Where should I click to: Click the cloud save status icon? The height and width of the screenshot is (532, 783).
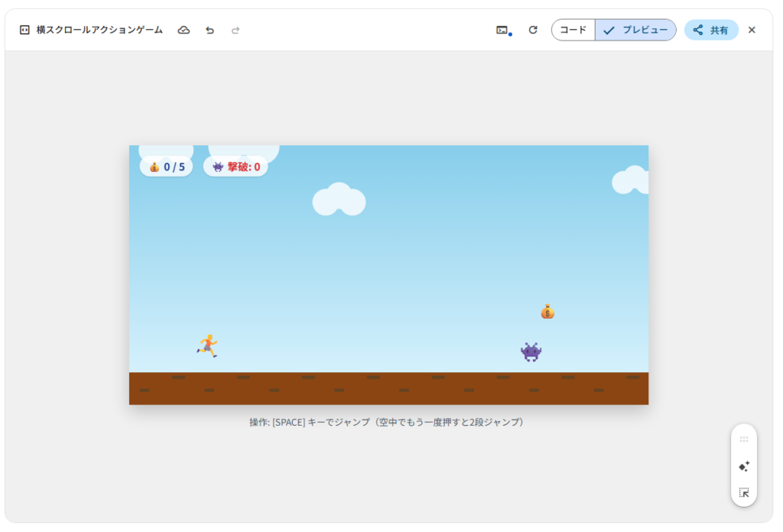[x=184, y=30]
